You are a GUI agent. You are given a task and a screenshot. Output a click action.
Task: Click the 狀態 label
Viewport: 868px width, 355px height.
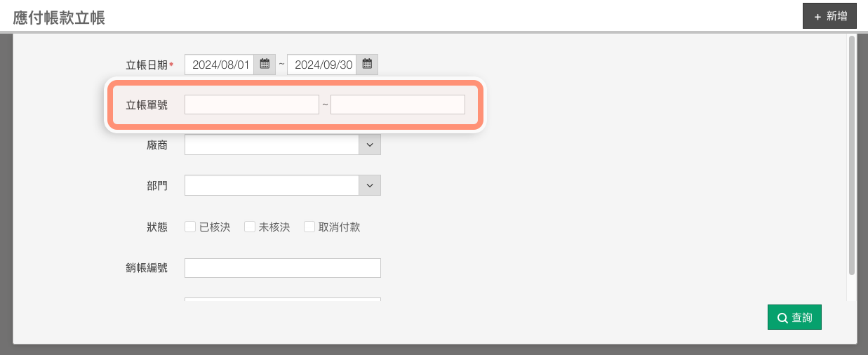tap(157, 227)
